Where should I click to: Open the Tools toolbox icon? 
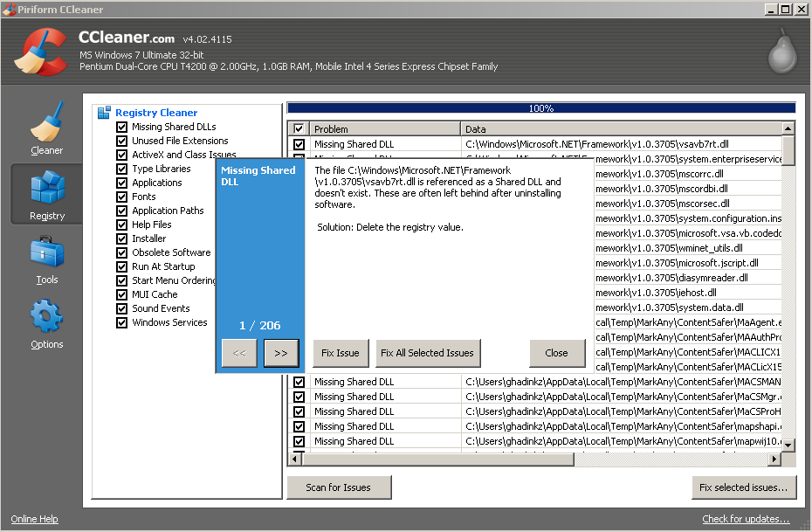(46, 252)
